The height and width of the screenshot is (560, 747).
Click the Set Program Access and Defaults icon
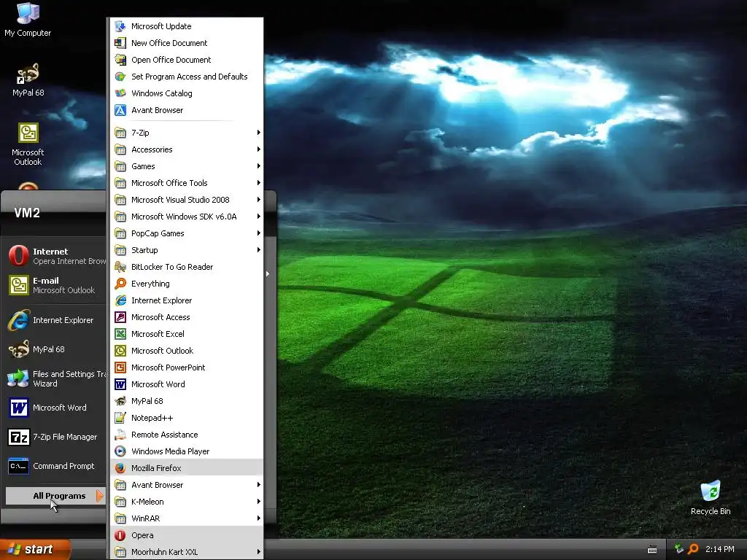(x=120, y=76)
